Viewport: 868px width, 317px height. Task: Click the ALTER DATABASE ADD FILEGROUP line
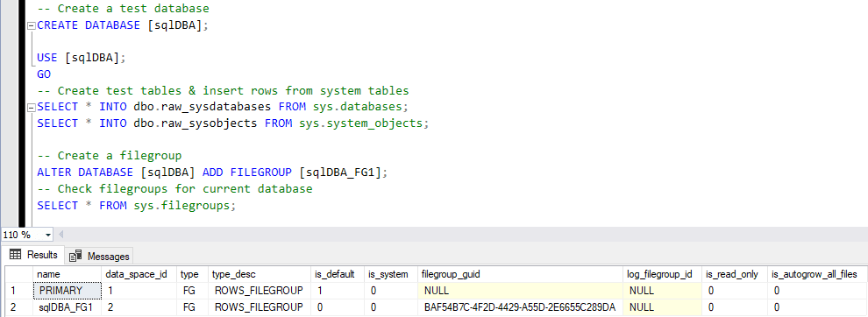click(212, 173)
